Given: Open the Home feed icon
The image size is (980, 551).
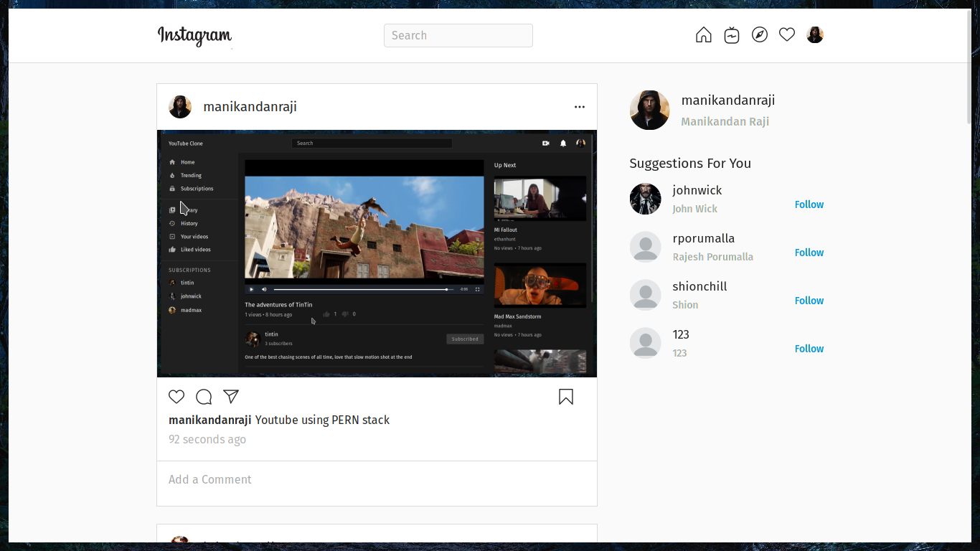Looking at the screenshot, I should click(704, 35).
